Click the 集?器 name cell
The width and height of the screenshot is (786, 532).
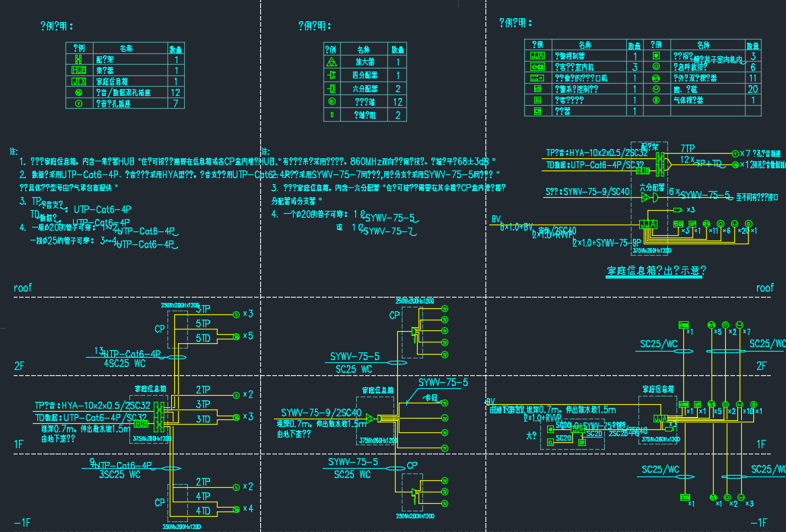105,70
